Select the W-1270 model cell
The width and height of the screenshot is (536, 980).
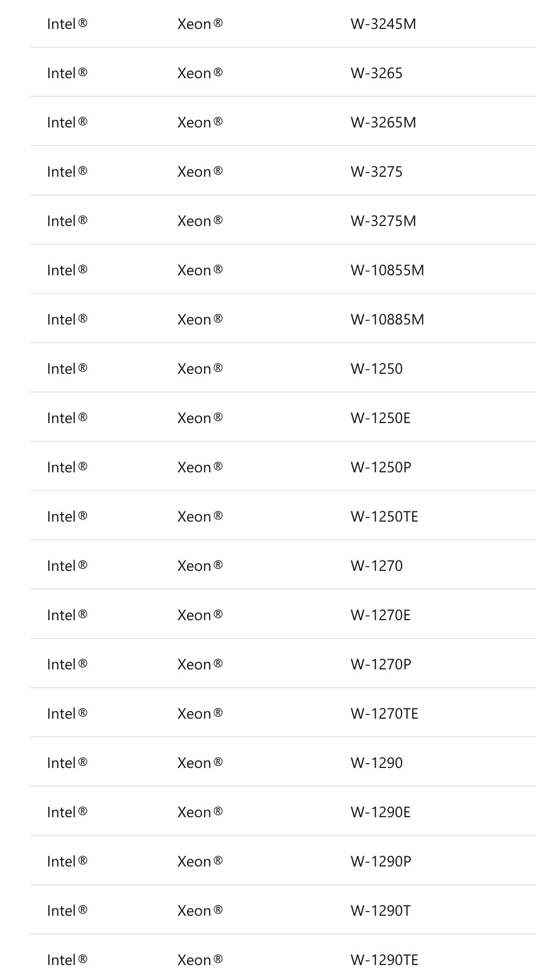point(376,566)
